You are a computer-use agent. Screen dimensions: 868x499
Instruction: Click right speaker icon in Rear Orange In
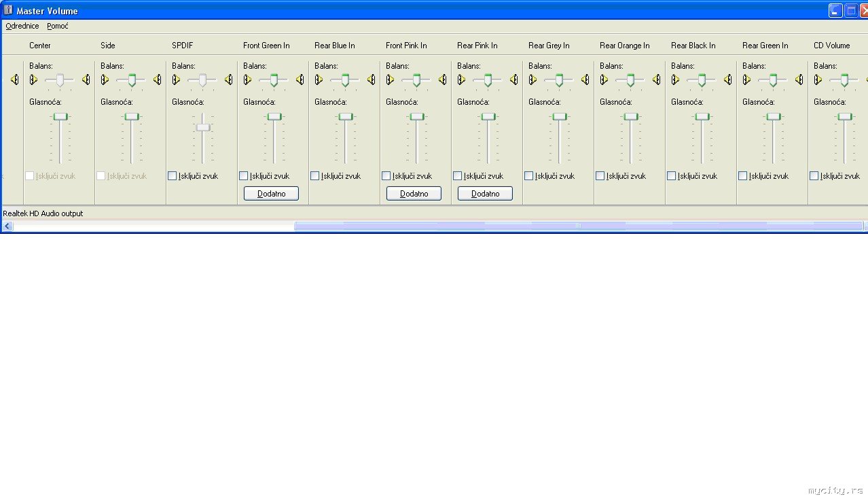[656, 80]
